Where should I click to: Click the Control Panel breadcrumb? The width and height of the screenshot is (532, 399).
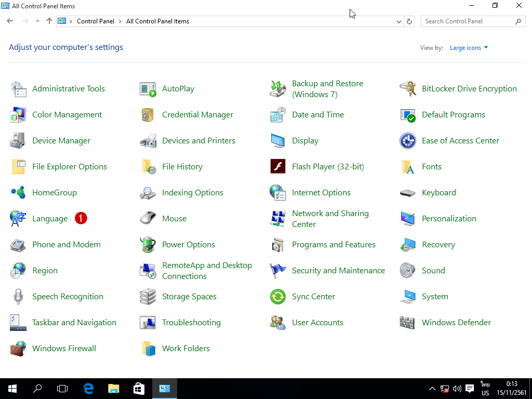point(95,21)
